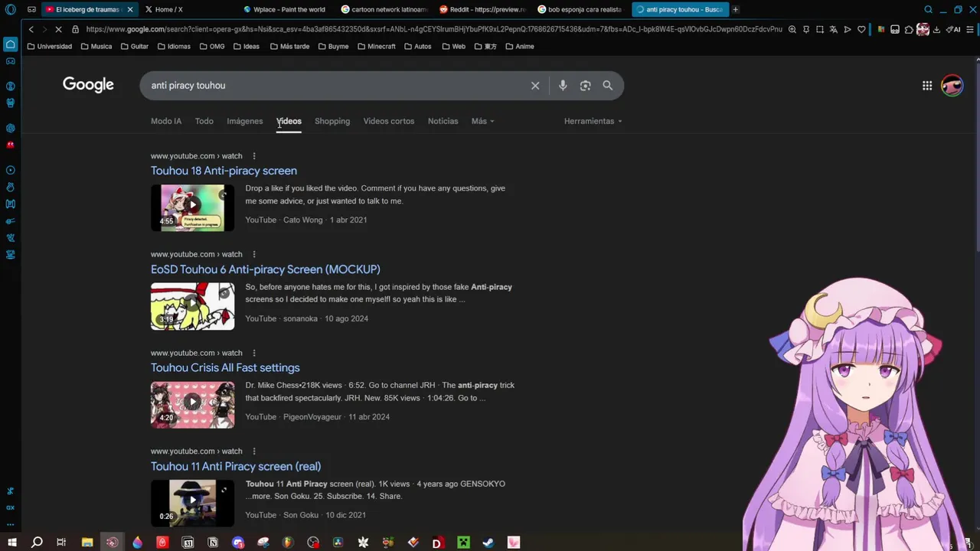This screenshot has width=980, height=551.
Task: Open Windows Start menu
Action: click(x=11, y=543)
